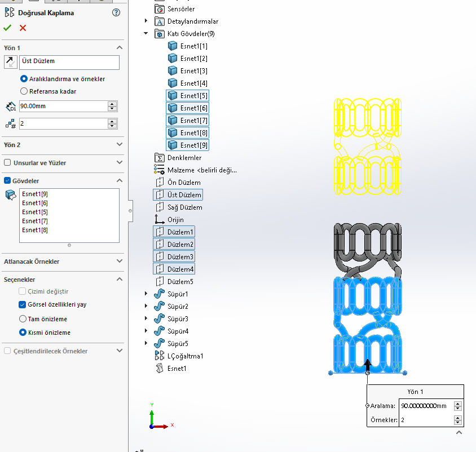Click the LÇoğaltma1 linear pattern icon
Viewport: 476px width, 452px height.
[159, 356]
